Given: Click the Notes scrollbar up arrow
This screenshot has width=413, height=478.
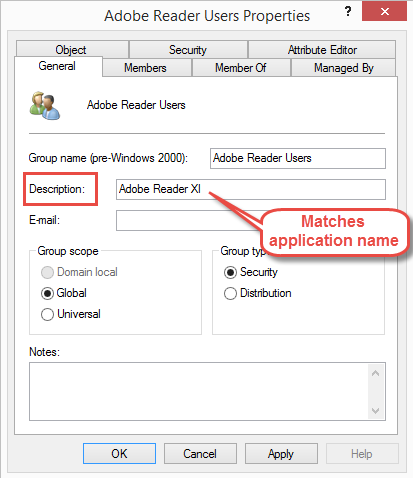Looking at the screenshot, I should click(376, 373).
